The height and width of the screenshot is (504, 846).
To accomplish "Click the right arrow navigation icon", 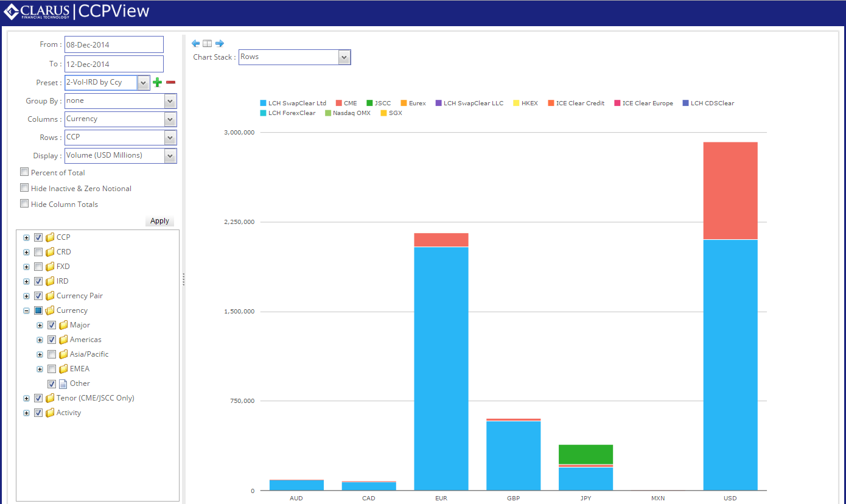I will (x=220, y=43).
